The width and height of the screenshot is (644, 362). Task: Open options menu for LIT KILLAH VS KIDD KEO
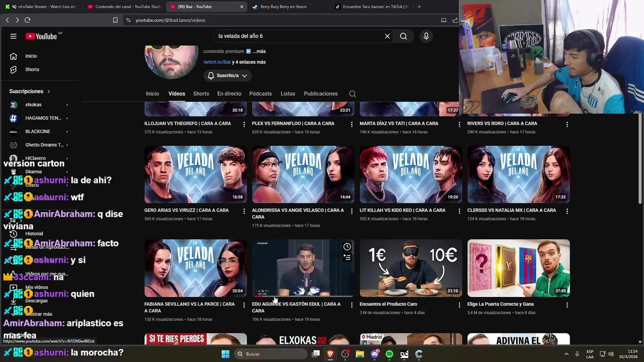(459, 211)
